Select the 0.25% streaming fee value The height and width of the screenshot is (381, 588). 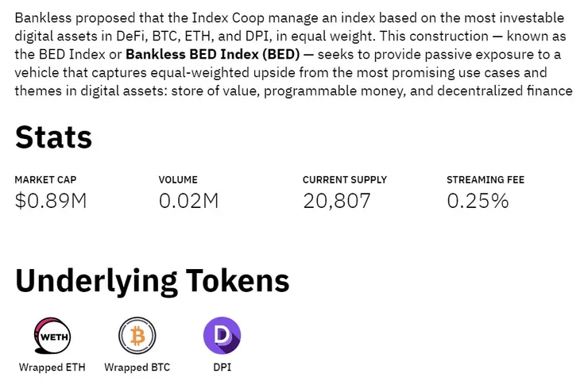tap(478, 201)
